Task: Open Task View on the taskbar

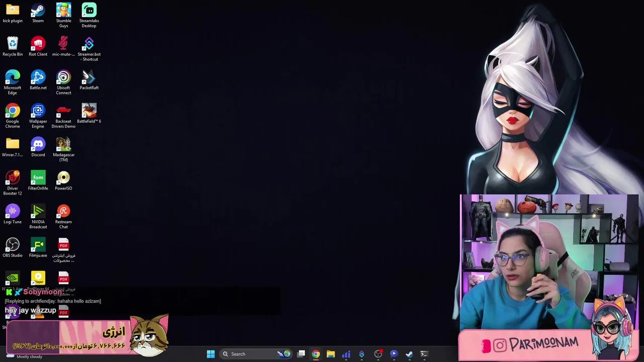Action: pos(301,354)
